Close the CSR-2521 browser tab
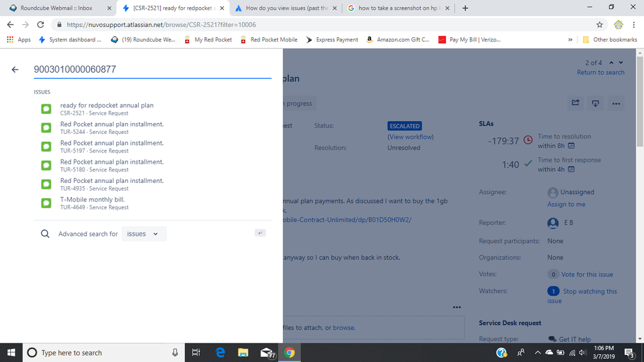Screen dimensions: 644x362 tap(222, 8)
